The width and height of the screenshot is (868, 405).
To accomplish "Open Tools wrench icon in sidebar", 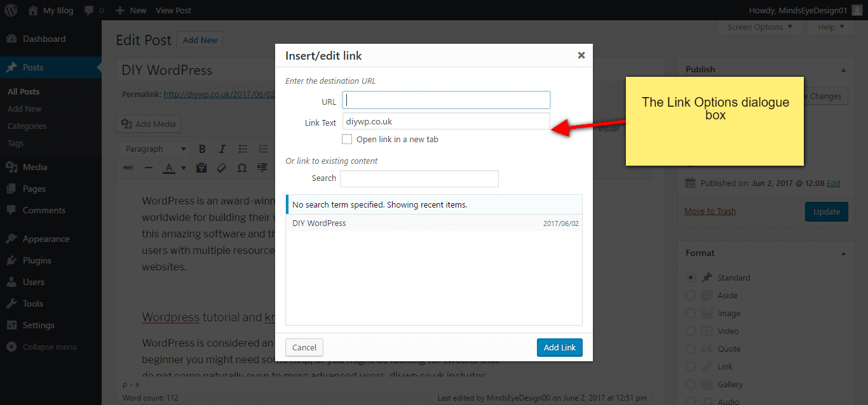I will (x=11, y=303).
